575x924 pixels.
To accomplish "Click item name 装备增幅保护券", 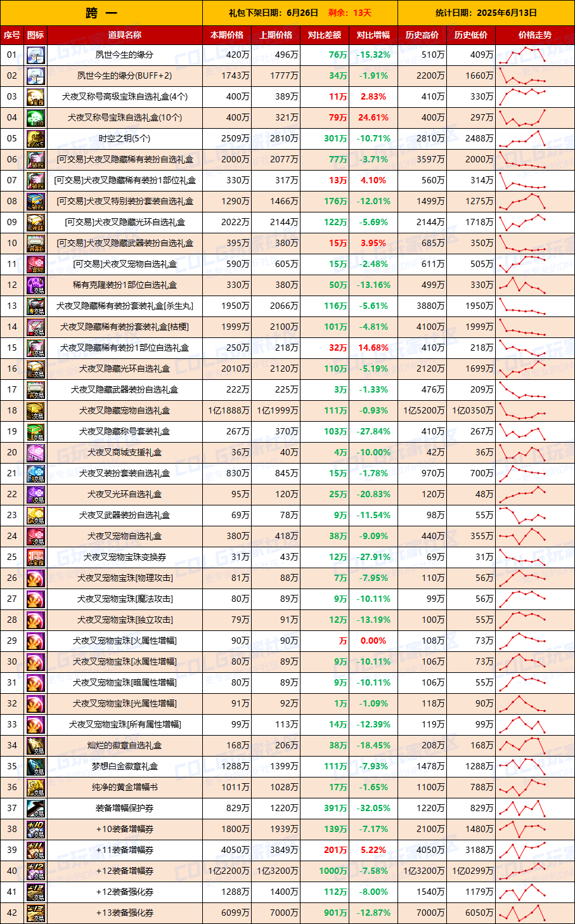I will pyautogui.click(x=125, y=808).
